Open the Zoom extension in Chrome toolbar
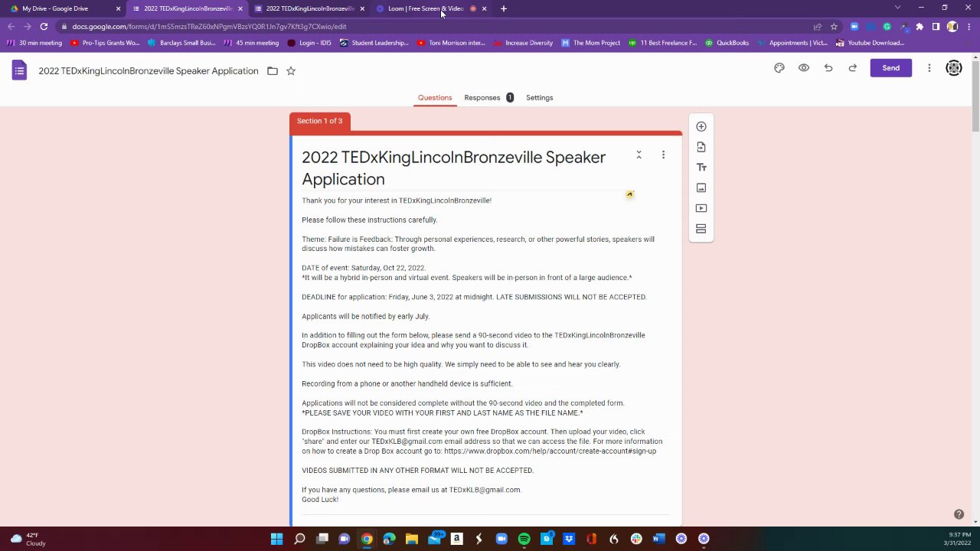The width and height of the screenshot is (980, 551). pos(854,27)
